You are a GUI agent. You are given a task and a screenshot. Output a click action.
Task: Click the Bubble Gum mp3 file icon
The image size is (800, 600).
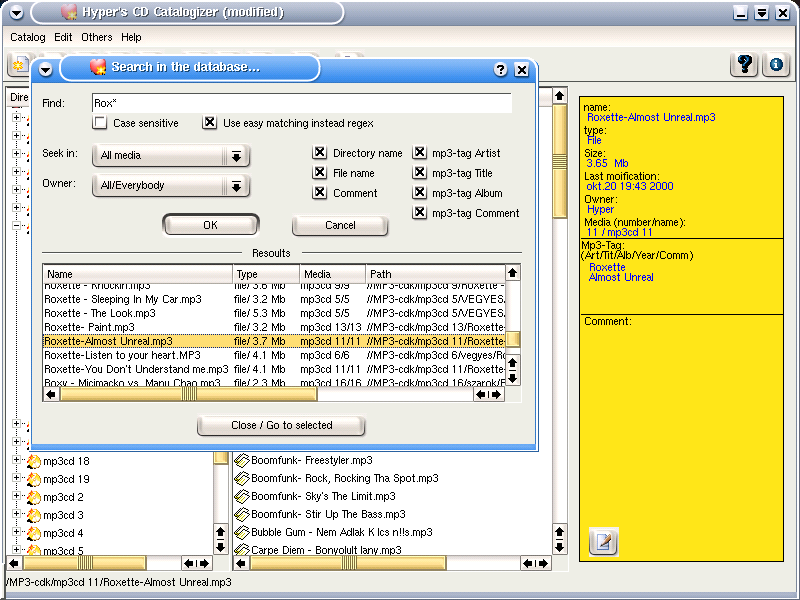pyautogui.click(x=241, y=532)
